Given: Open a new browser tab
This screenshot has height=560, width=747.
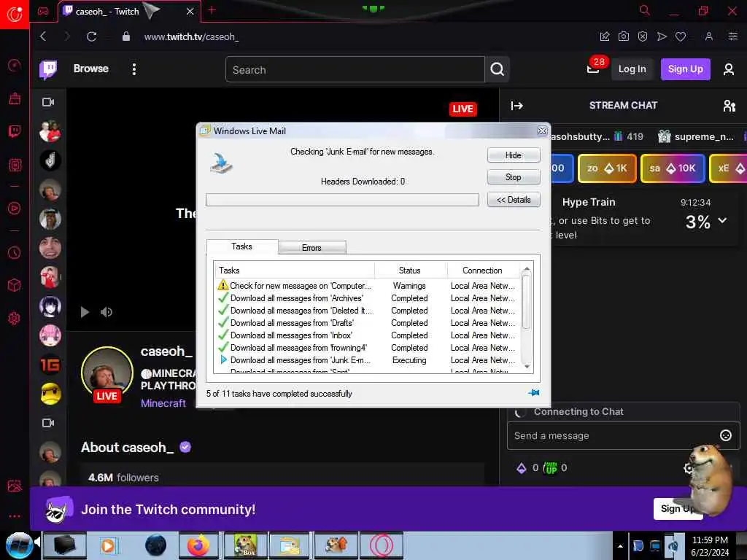Looking at the screenshot, I should click(212, 10).
